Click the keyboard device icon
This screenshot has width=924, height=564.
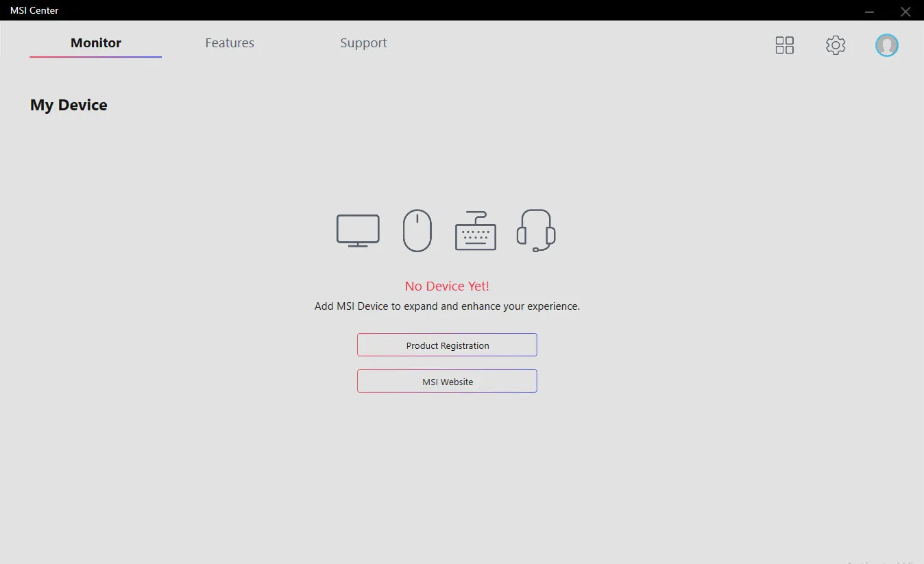pyautogui.click(x=475, y=232)
